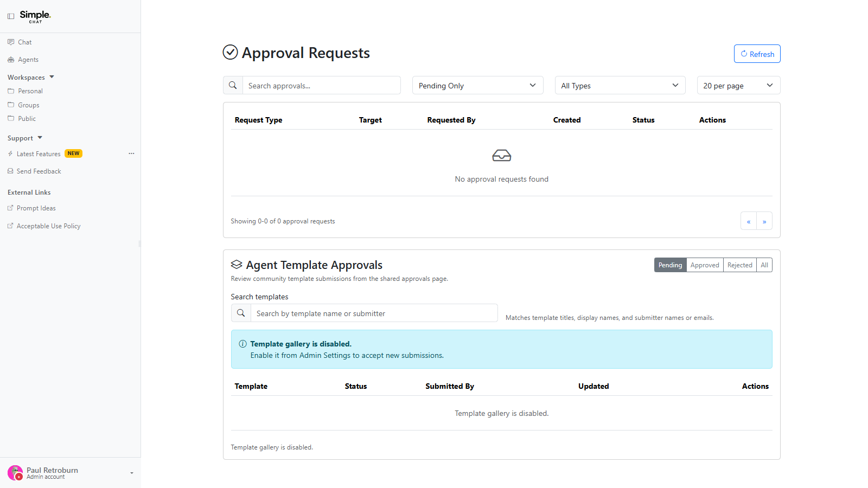
Task: Open Public workspace folder
Action: 27,119
